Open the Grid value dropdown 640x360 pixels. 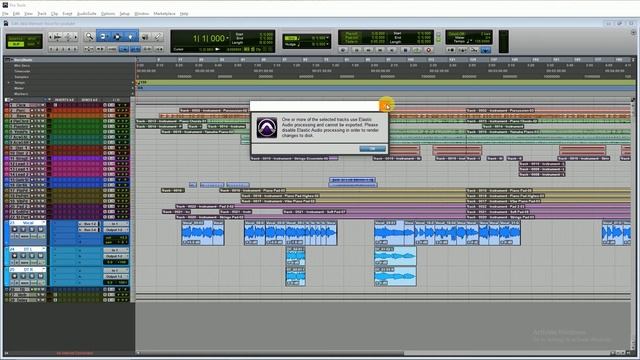[x=328, y=38]
